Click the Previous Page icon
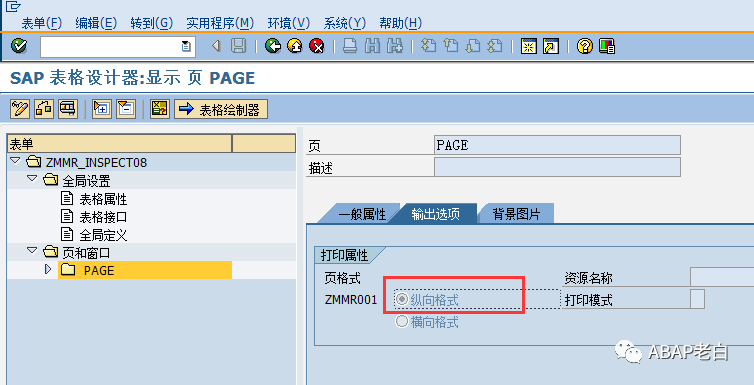Image resolution: width=754 pixels, height=385 pixels. click(x=451, y=46)
